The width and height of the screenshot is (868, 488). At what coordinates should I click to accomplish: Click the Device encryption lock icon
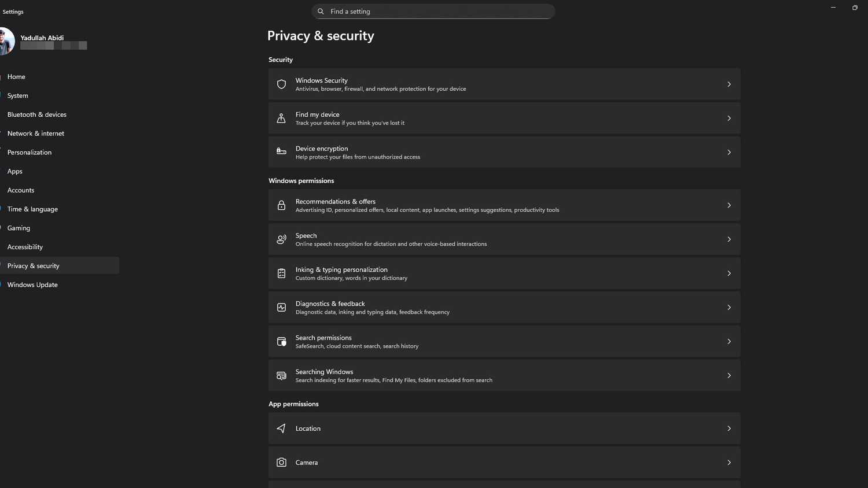[x=281, y=152]
